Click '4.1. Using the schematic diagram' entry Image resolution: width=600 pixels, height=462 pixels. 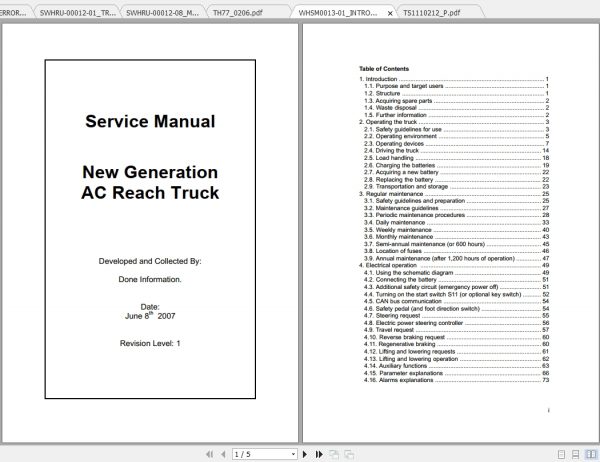457,273
